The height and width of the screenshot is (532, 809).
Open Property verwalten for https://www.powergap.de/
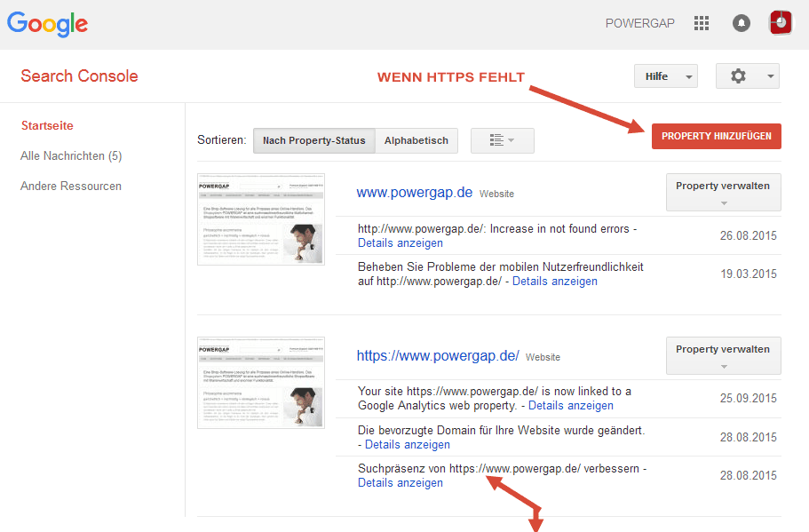coord(724,355)
